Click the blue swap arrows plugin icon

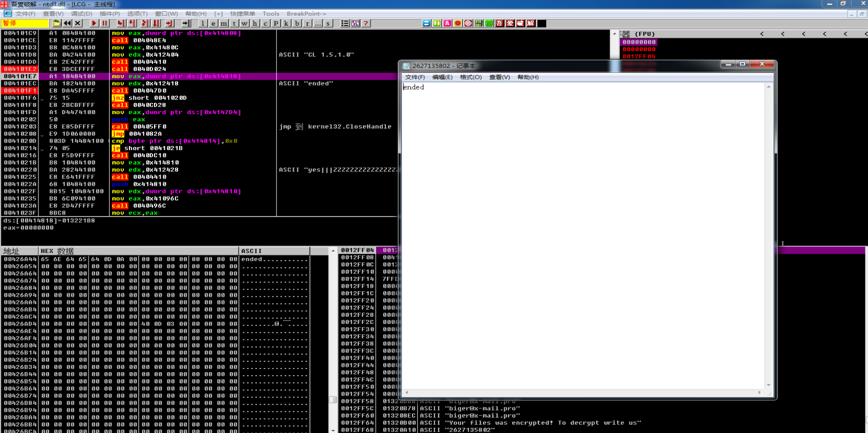[426, 24]
